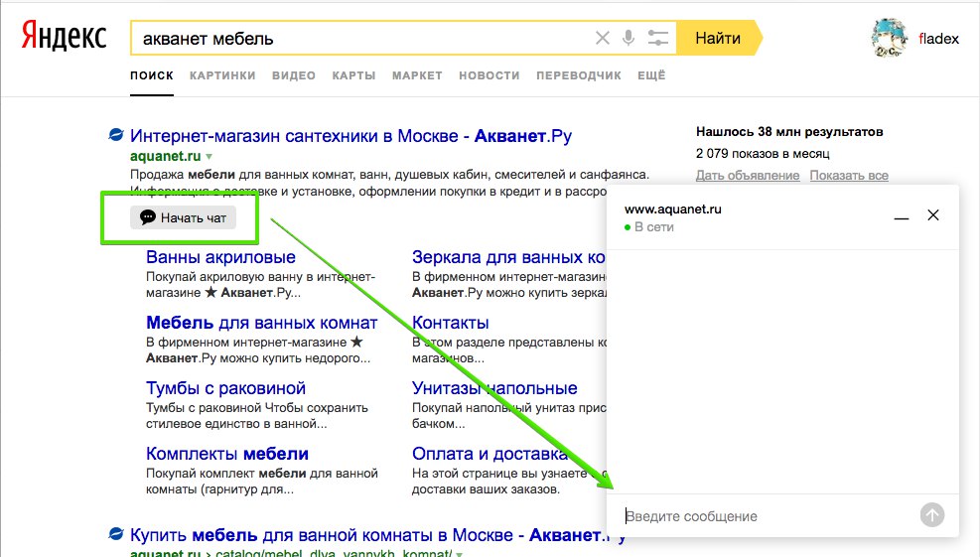Switch to the Видео tab
This screenshot has width=980, height=557.
pos(294,75)
